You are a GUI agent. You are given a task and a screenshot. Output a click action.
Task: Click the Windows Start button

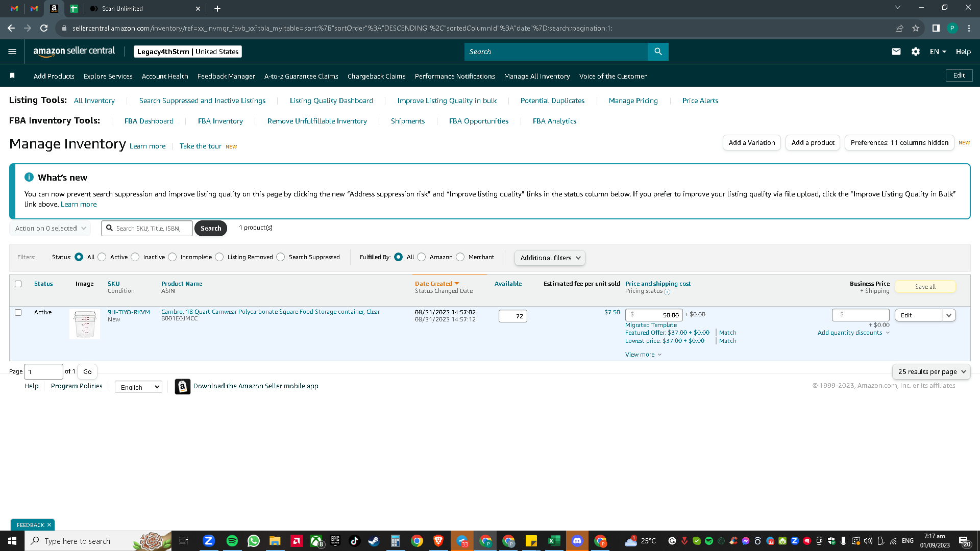coord(12,541)
